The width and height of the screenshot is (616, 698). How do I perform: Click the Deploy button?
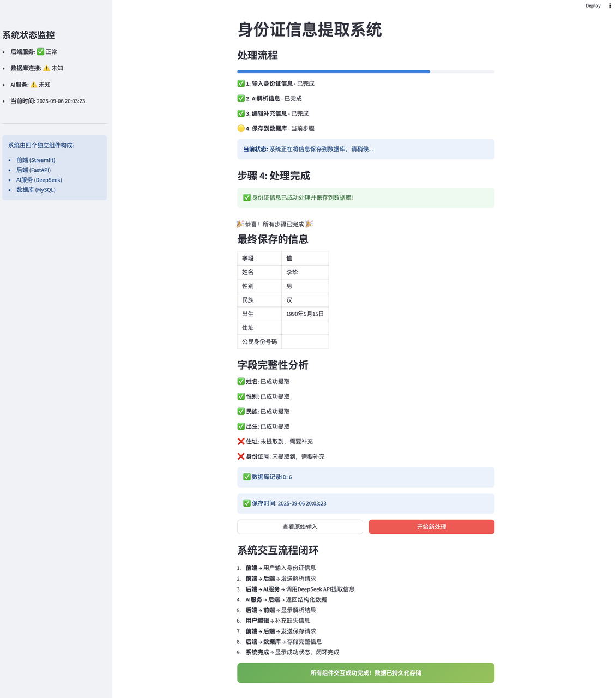593,6
